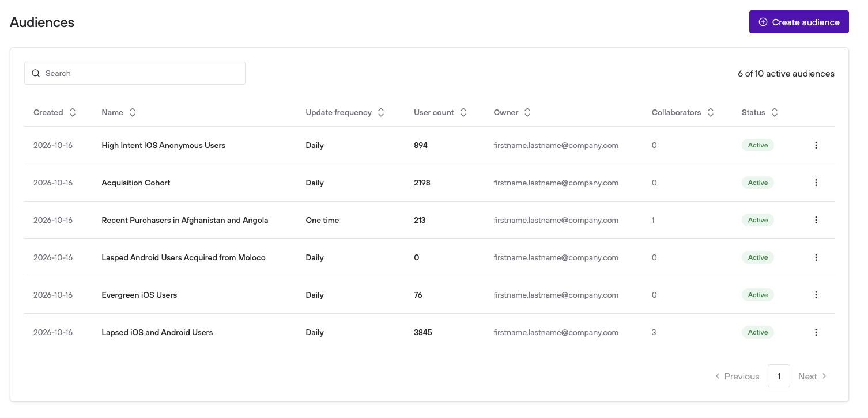
Task: Focus the Search audiences field
Action: 135,73
